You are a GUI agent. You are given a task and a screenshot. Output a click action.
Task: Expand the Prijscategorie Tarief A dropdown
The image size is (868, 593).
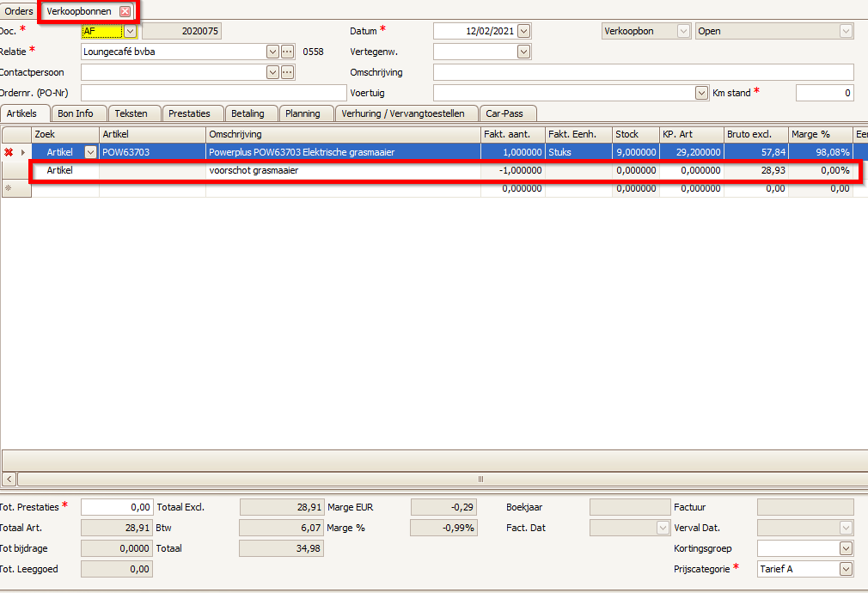point(846,569)
